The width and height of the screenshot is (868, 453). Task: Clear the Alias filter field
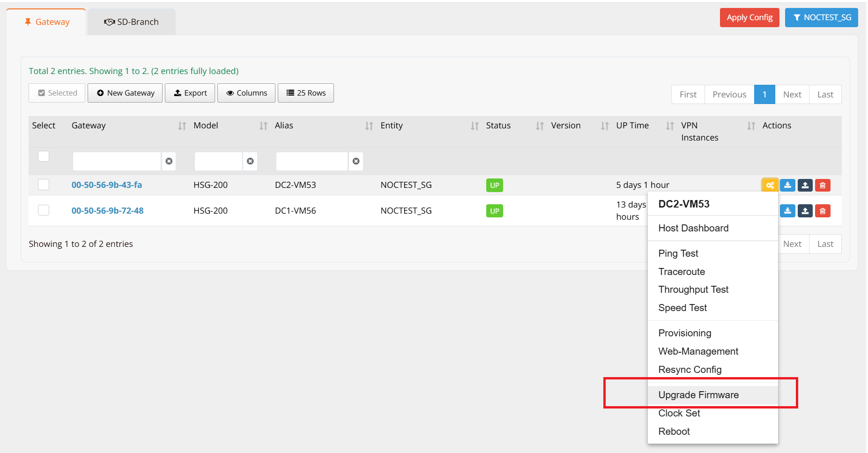(x=356, y=161)
